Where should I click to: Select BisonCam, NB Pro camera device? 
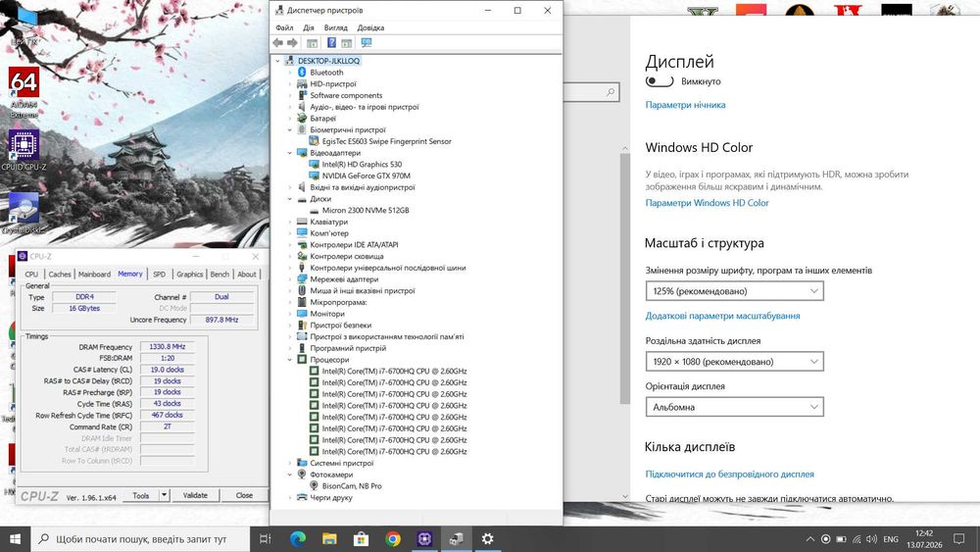click(x=351, y=485)
